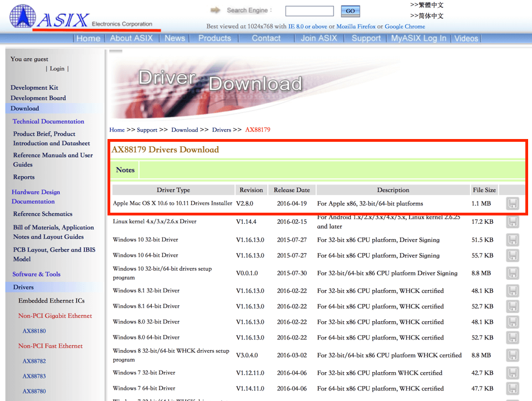Download Windows 10 32-bit Driver disk icon

click(x=513, y=240)
